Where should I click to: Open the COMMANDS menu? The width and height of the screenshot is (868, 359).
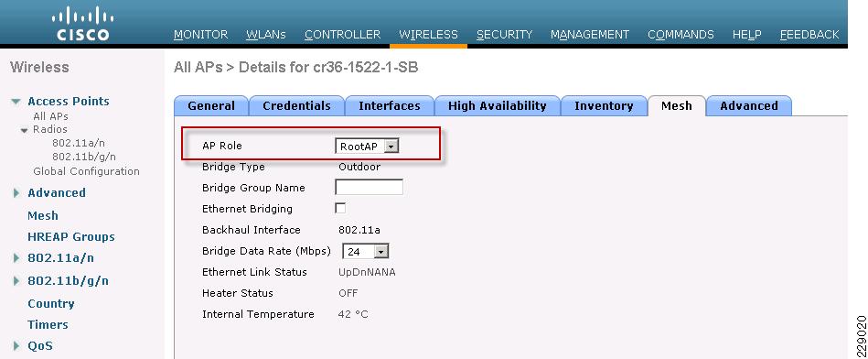tap(680, 35)
